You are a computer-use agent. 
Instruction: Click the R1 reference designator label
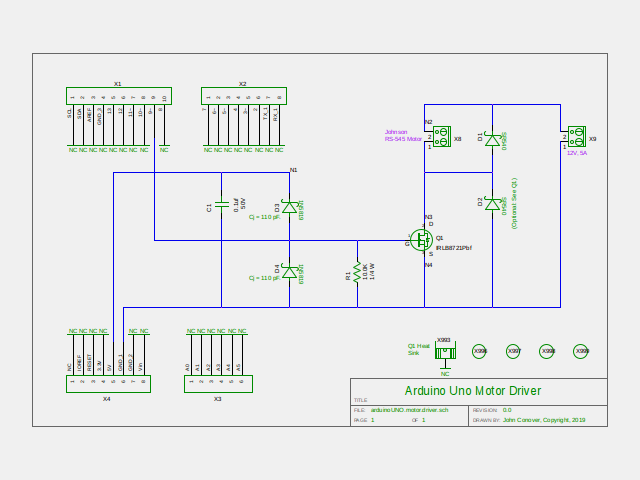click(x=348, y=276)
